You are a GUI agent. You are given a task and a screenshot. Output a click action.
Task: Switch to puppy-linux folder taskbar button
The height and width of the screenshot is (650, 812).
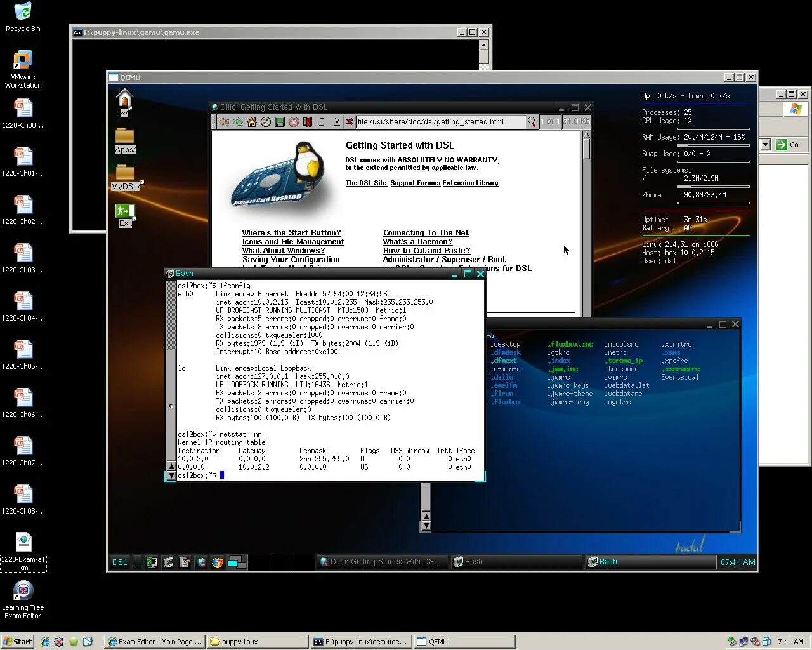click(257, 642)
